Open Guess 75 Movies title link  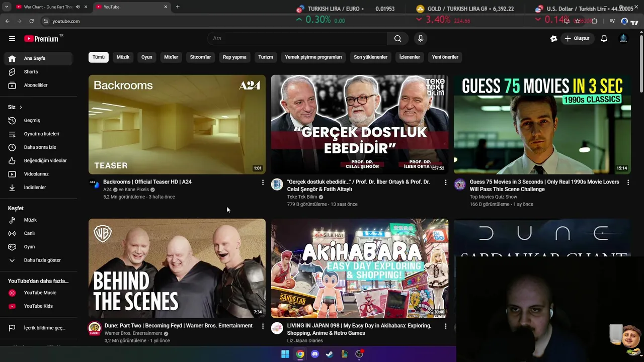tap(544, 186)
